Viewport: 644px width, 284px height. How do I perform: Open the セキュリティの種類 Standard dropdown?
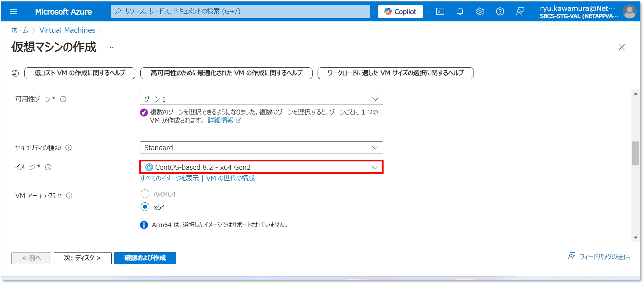coord(261,147)
